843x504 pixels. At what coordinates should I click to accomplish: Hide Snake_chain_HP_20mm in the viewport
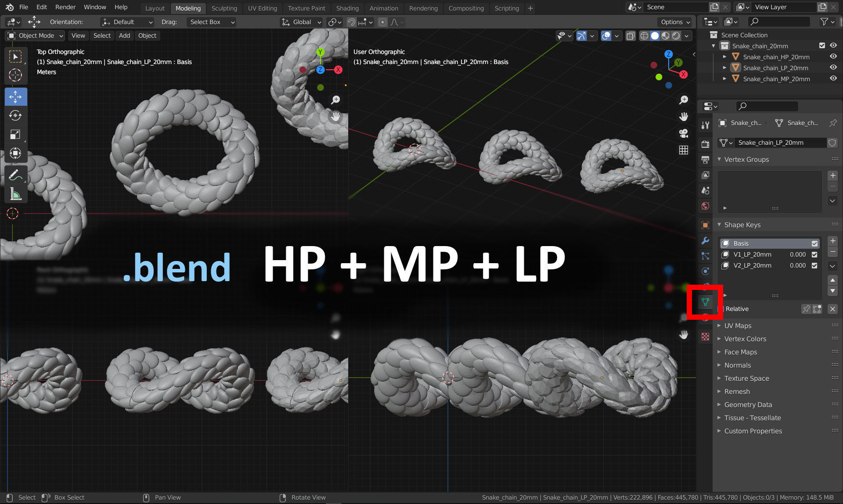(833, 57)
